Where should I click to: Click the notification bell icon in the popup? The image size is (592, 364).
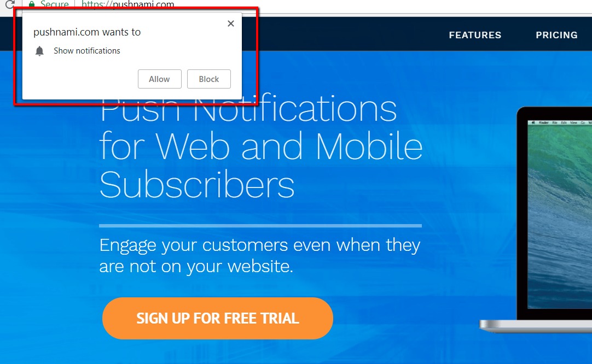click(39, 51)
